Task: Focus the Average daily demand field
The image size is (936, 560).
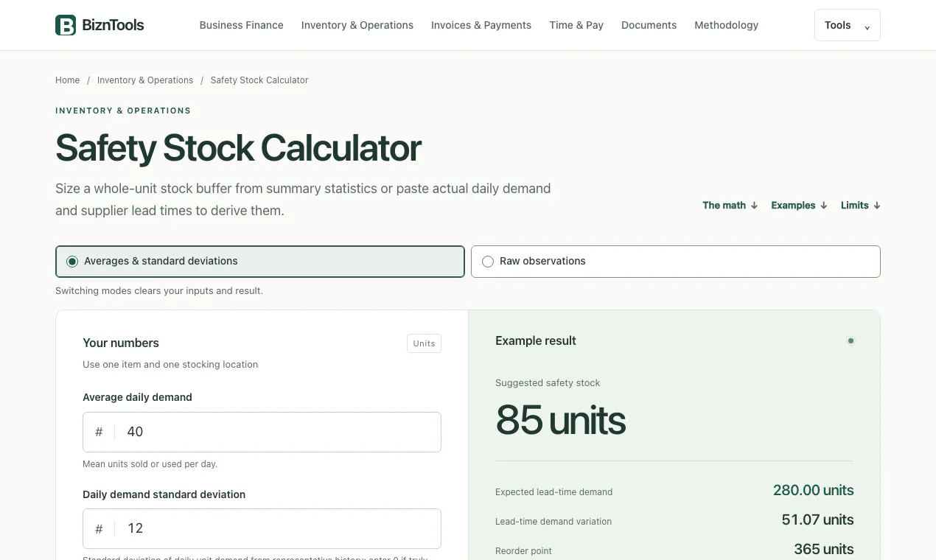Action: tap(262, 432)
